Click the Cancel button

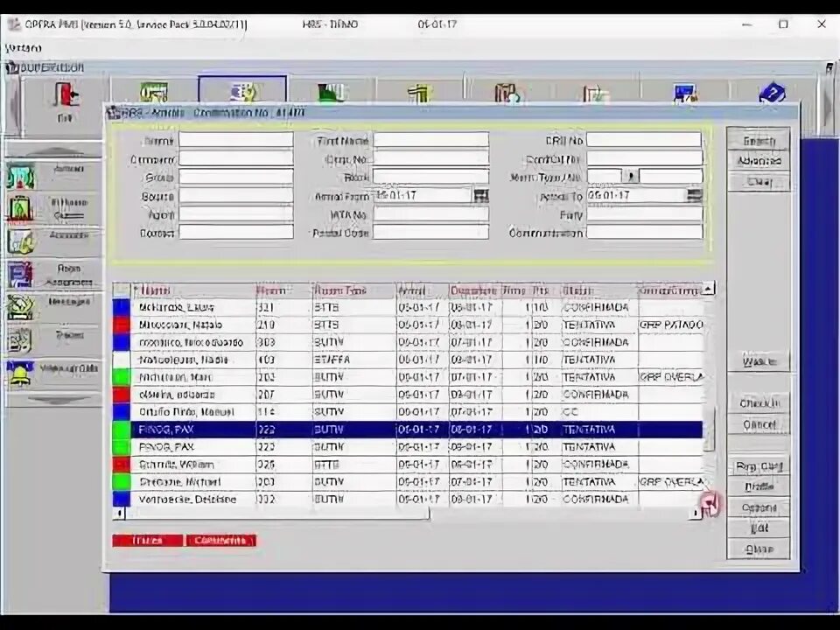coord(759,424)
